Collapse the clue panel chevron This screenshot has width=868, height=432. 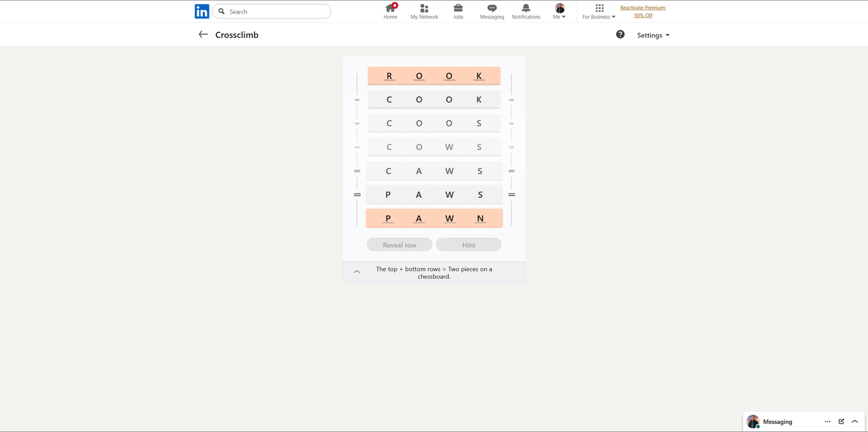pos(357,272)
